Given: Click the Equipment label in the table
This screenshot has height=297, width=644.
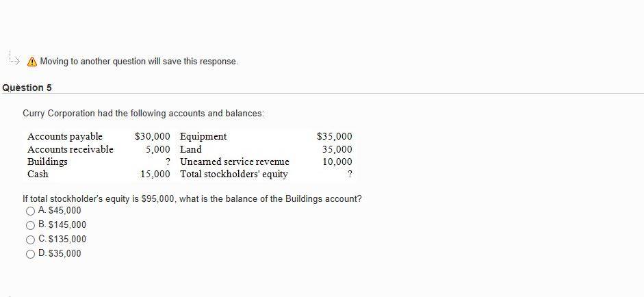Looking at the screenshot, I should pyautogui.click(x=203, y=136).
